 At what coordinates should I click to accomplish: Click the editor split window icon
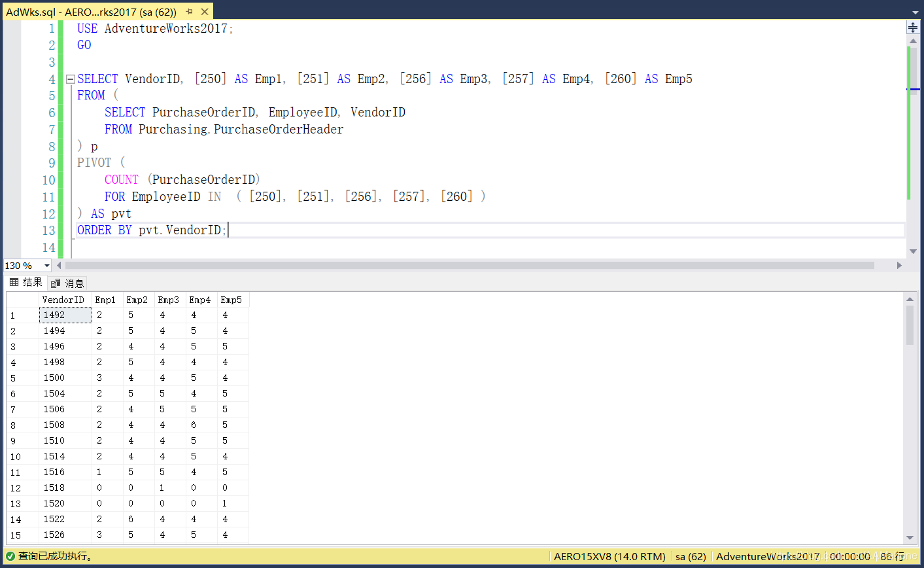point(913,27)
